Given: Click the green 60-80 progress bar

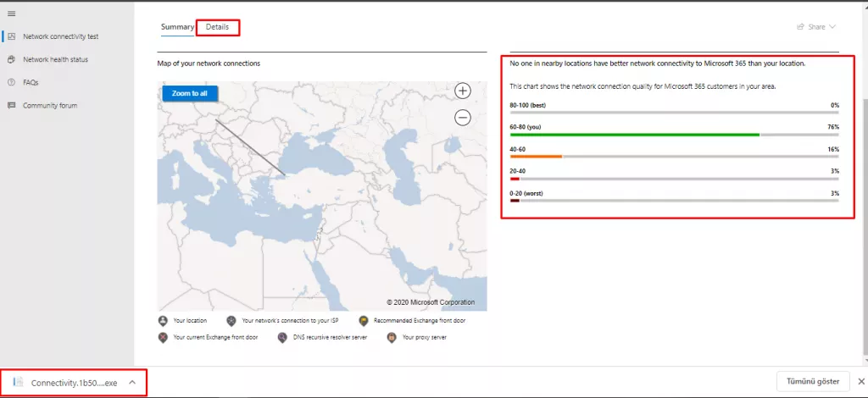Looking at the screenshot, I should click(634, 134).
